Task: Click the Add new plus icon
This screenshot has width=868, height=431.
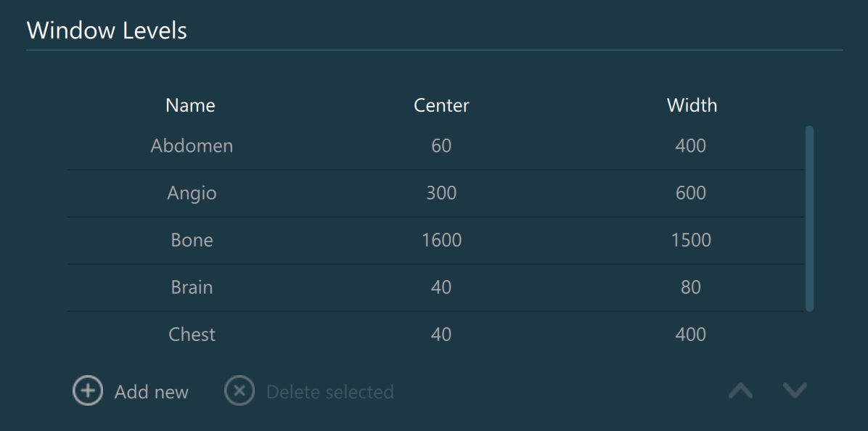Action: coord(87,391)
